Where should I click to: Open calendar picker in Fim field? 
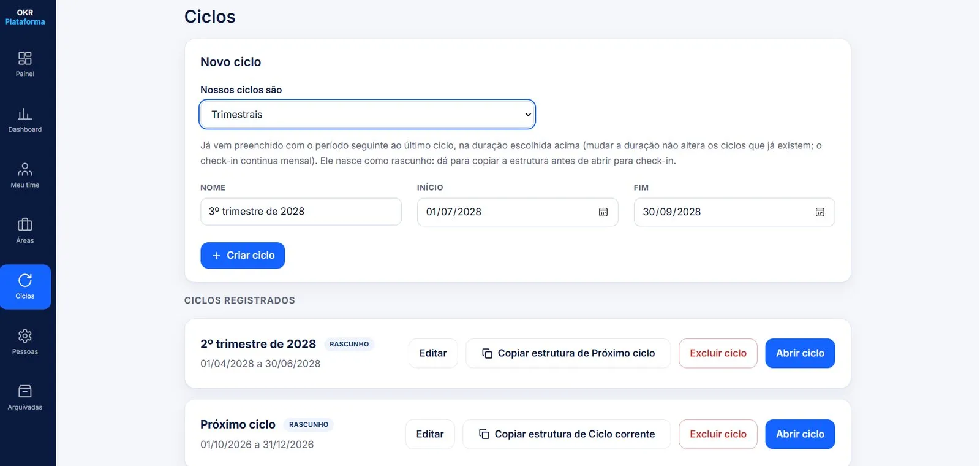[820, 212]
